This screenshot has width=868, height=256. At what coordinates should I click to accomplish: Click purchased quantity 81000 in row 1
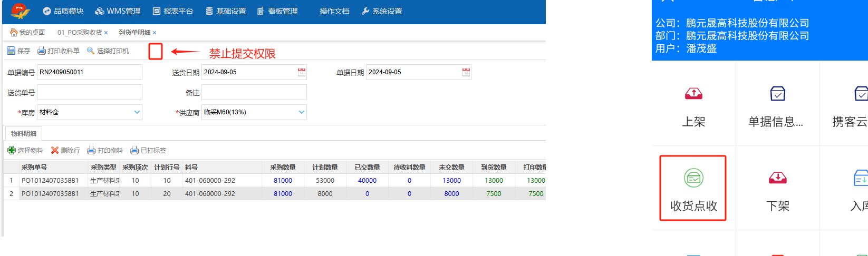coord(283,181)
